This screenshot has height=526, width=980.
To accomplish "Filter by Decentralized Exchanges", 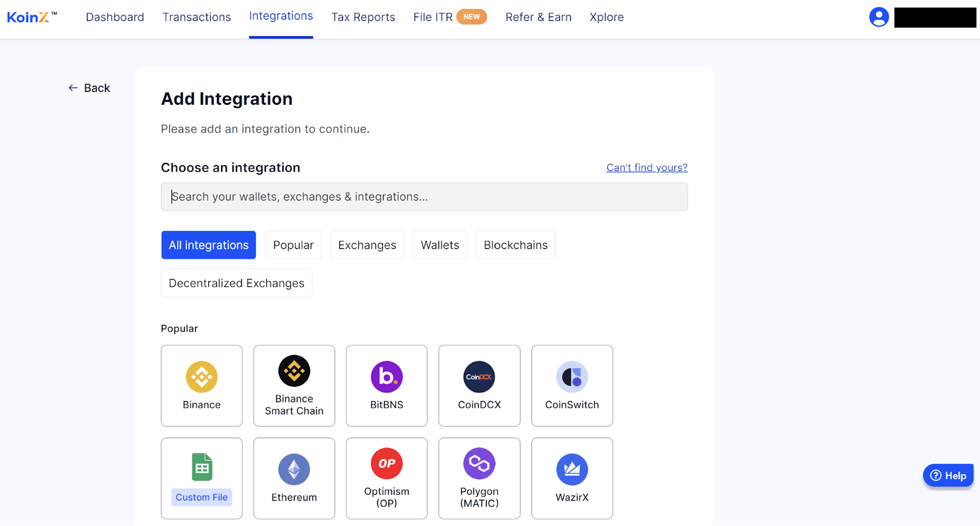I will (236, 283).
